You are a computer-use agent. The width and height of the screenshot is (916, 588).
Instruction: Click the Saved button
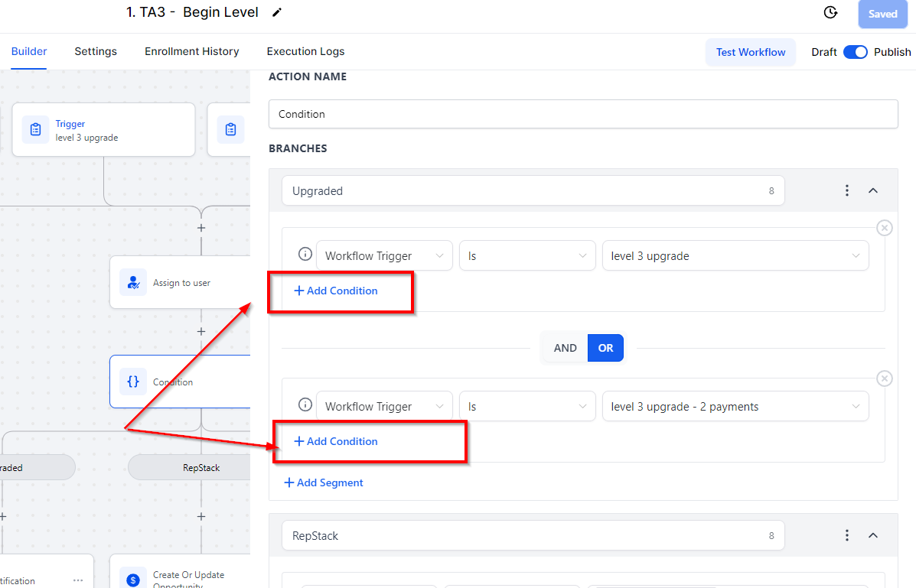[882, 14]
